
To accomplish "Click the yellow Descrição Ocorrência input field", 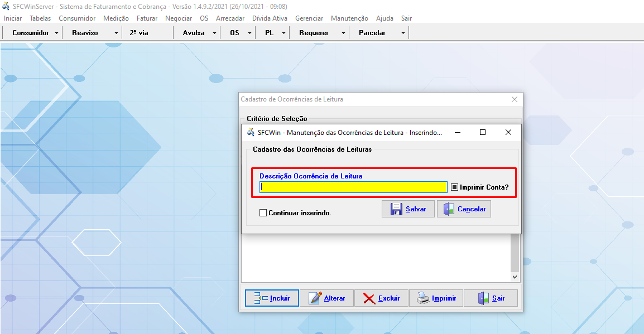I will [x=353, y=187].
